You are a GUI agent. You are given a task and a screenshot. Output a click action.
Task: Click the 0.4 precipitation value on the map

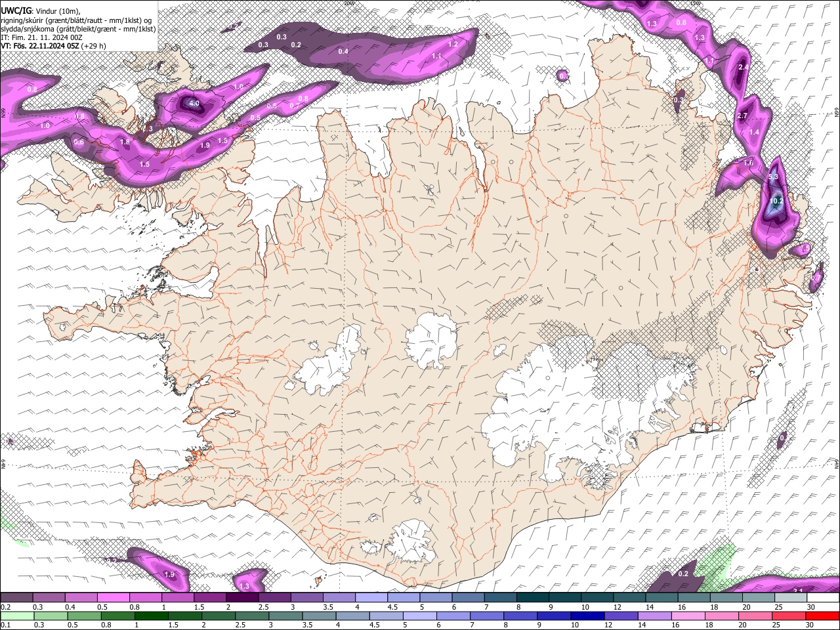[343, 51]
